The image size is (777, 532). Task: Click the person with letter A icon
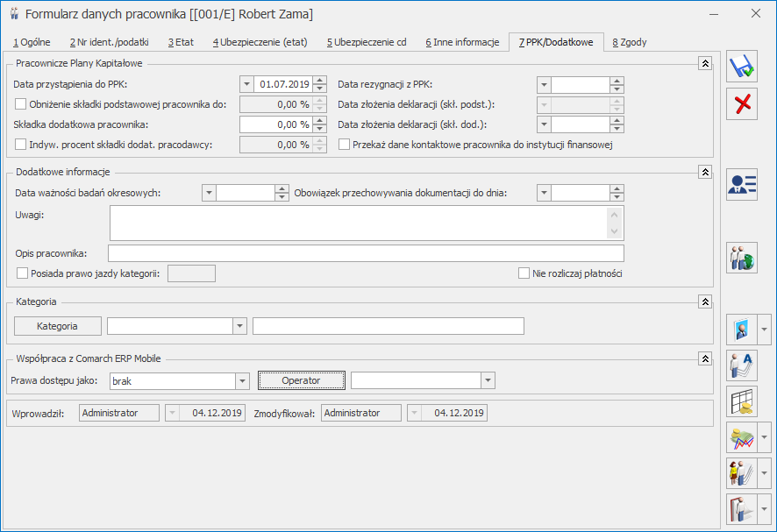click(742, 365)
